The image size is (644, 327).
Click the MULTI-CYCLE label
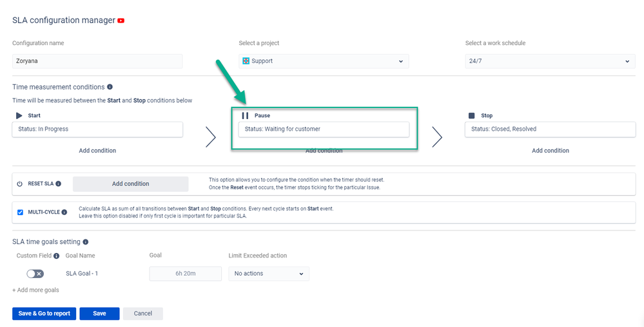[44, 212]
